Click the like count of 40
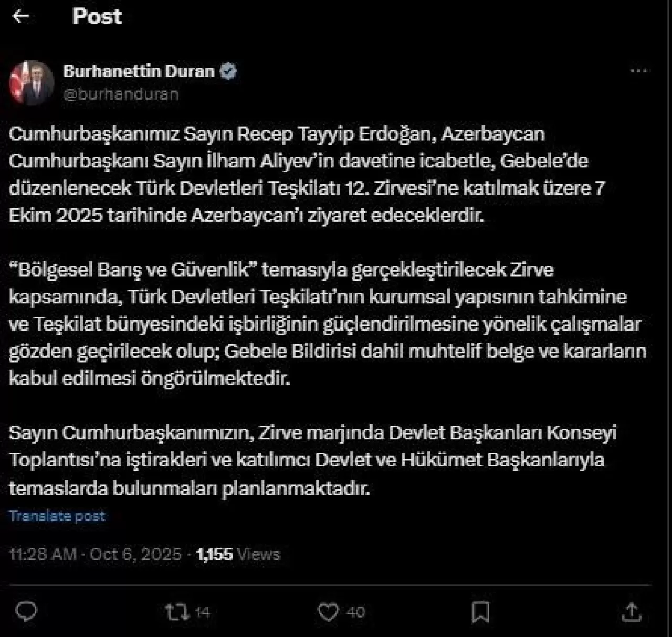The height and width of the screenshot is (637, 672). click(x=355, y=612)
